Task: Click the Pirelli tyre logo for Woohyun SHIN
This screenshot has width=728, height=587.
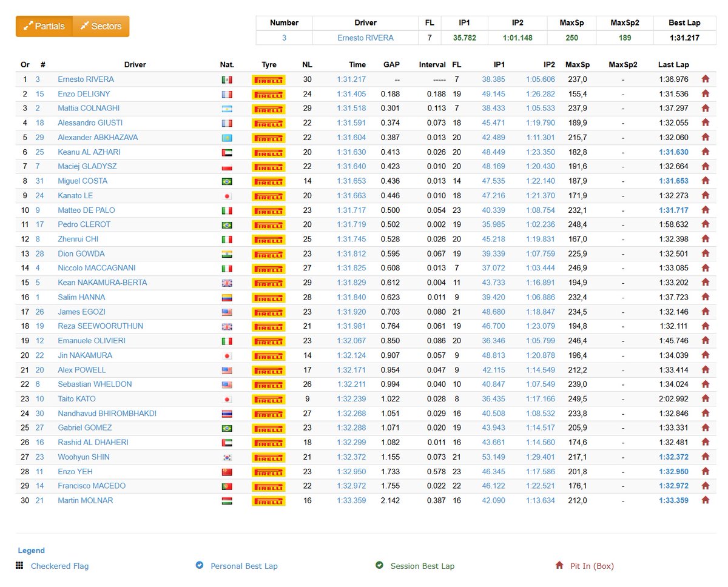Action: pyautogui.click(x=269, y=457)
